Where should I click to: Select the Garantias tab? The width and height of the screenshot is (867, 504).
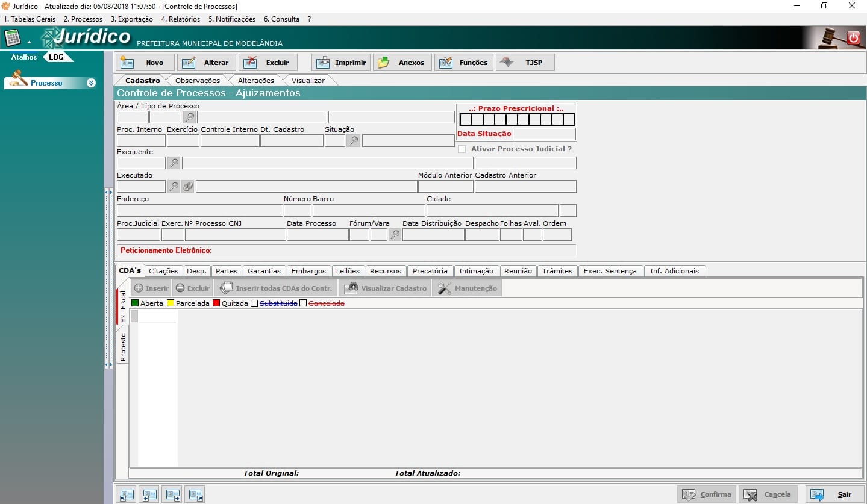[264, 271]
